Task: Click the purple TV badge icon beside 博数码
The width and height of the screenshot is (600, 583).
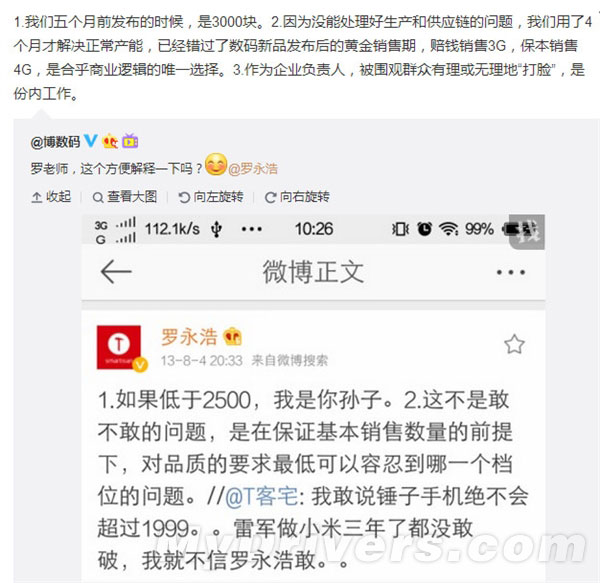Action: (130, 141)
